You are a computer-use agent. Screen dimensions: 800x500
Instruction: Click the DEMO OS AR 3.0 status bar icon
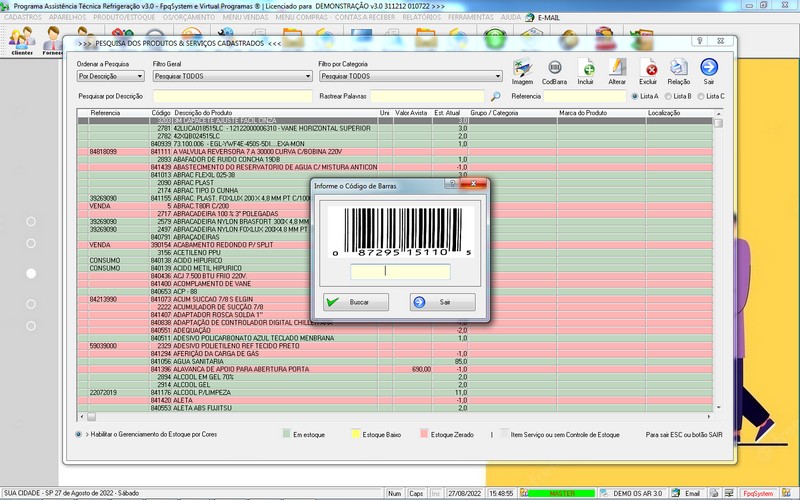click(x=605, y=493)
